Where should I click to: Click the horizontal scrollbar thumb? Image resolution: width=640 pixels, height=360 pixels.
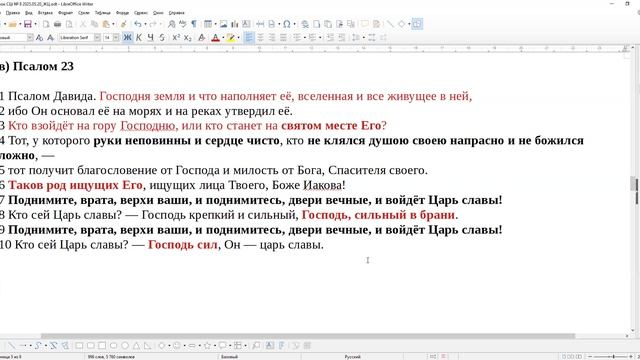pyautogui.click(x=308, y=336)
